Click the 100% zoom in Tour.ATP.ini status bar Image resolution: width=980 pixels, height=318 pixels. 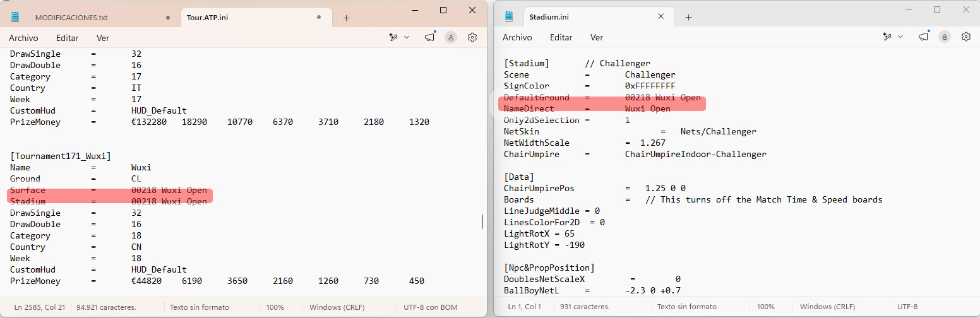[275, 307]
